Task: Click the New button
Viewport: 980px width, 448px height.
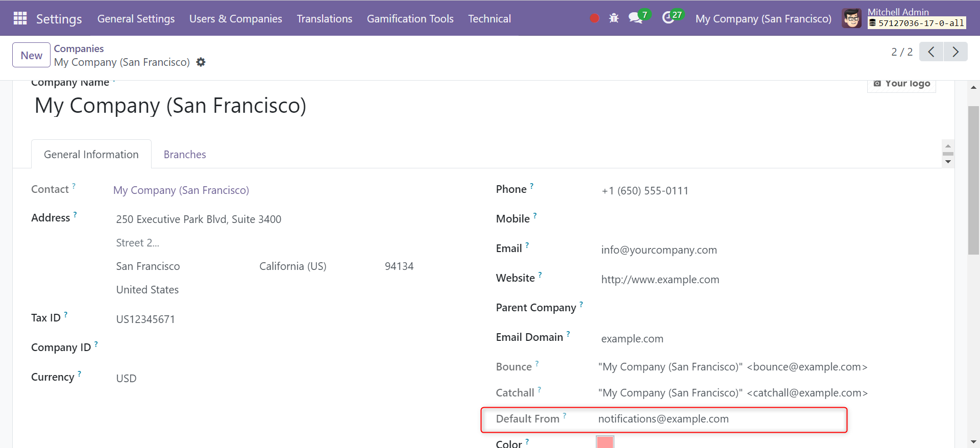Action: (x=31, y=55)
